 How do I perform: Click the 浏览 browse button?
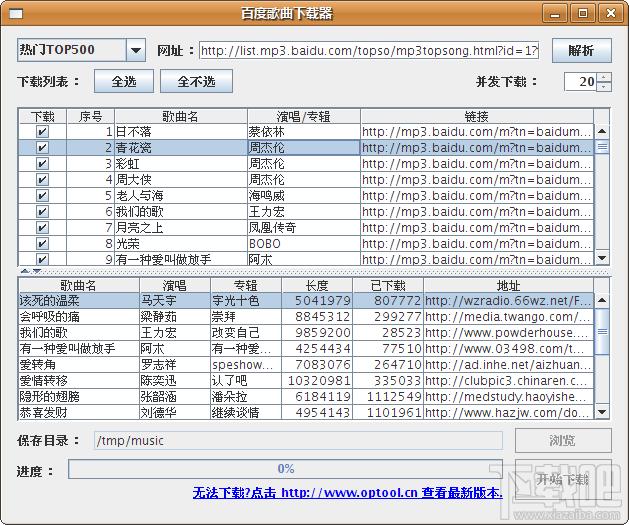pyautogui.click(x=563, y=440)
